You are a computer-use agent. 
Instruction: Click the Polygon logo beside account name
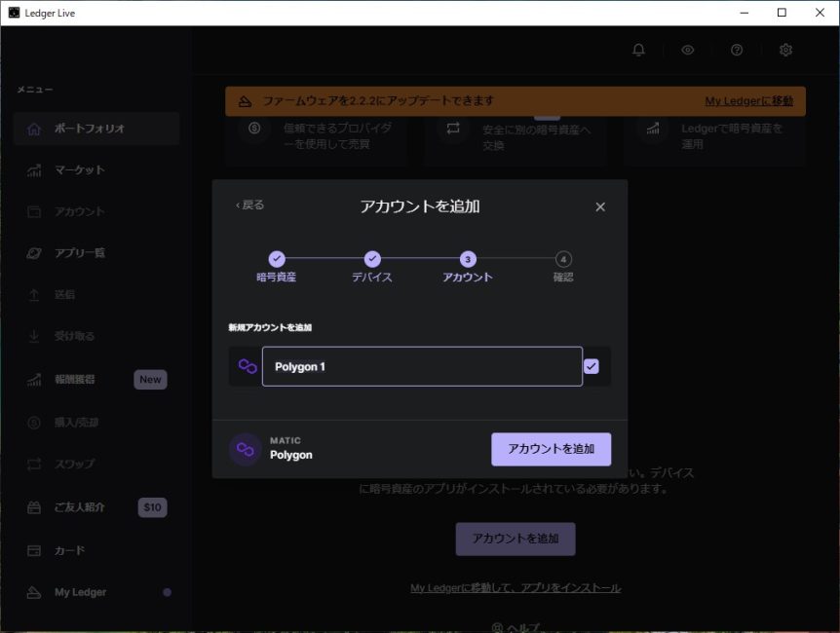click(x=247, y=366)
